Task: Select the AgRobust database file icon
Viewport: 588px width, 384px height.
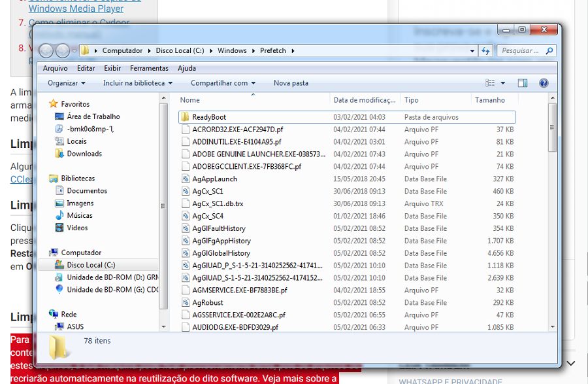Action: click(x=186, y=302)
